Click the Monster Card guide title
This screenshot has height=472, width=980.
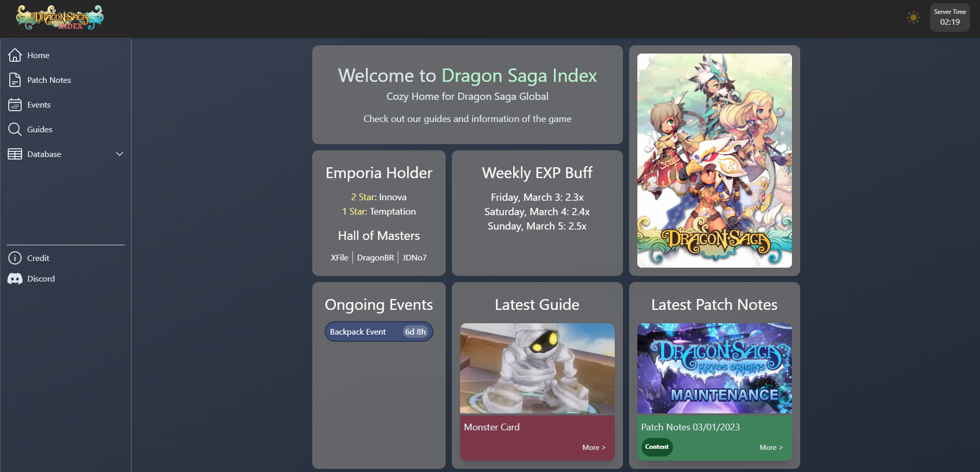coord(492,427)
